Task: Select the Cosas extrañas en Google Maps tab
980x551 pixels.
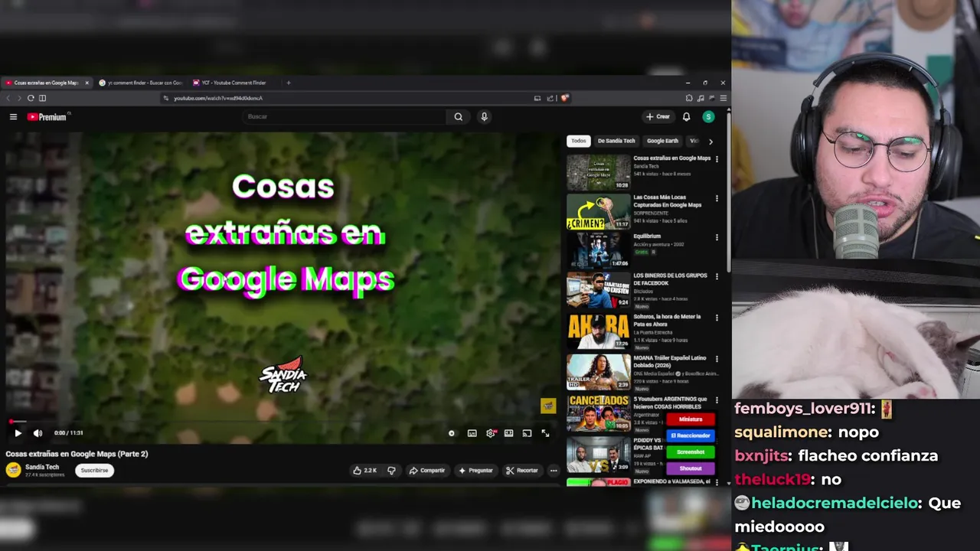Action: point(46,83)
